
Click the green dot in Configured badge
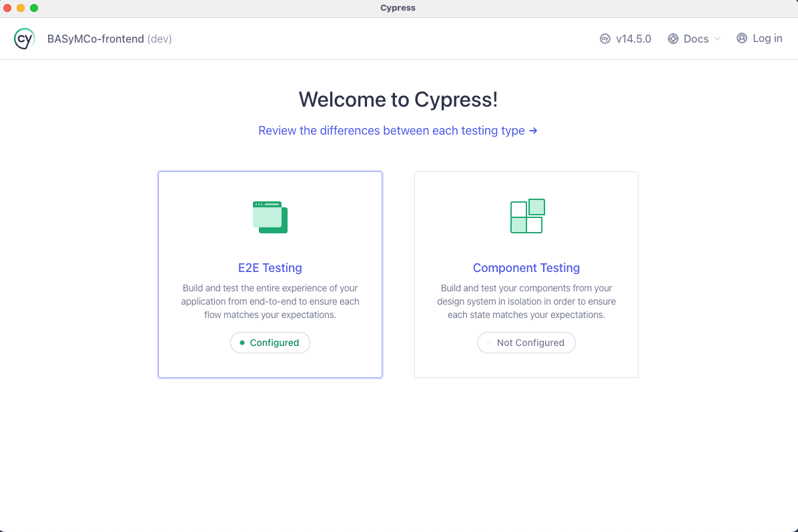(242, 343)
